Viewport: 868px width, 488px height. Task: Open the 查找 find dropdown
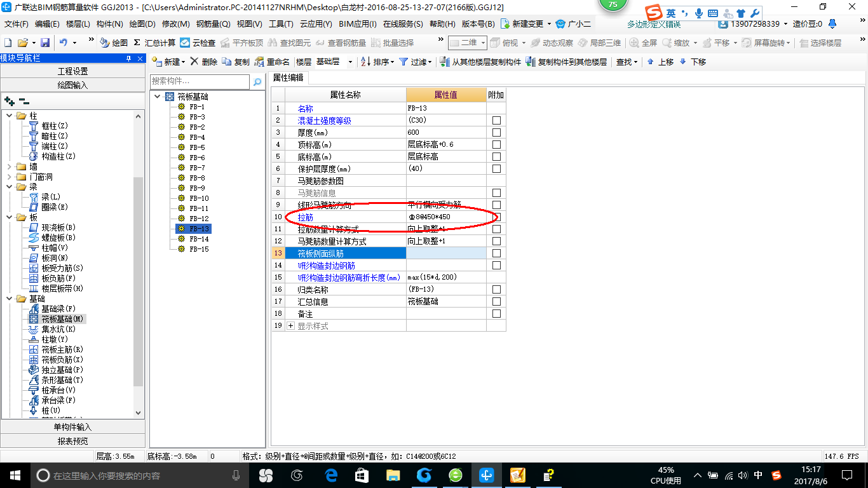627,62
